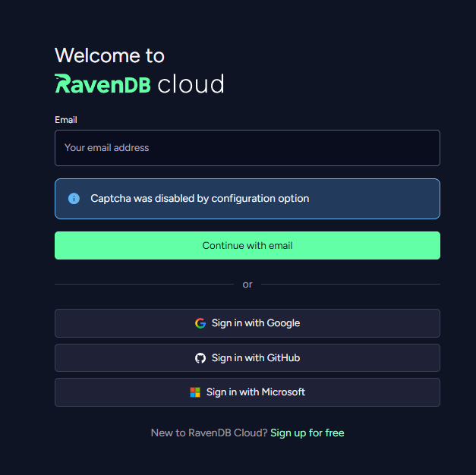The height and width of the screenshot is (475, 476).
Task: Click the 'cloud' word in the logo
Action: (x=191, y=83)
